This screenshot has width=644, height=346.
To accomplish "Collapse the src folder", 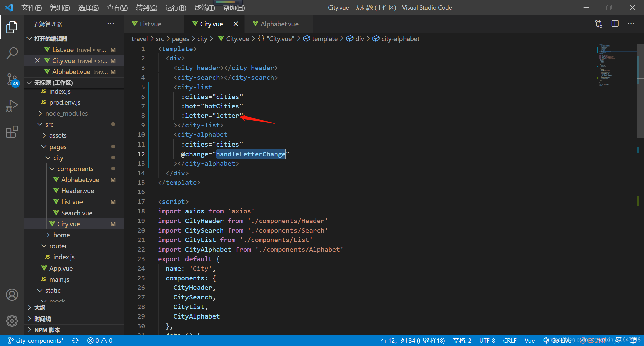I will 74,124.
